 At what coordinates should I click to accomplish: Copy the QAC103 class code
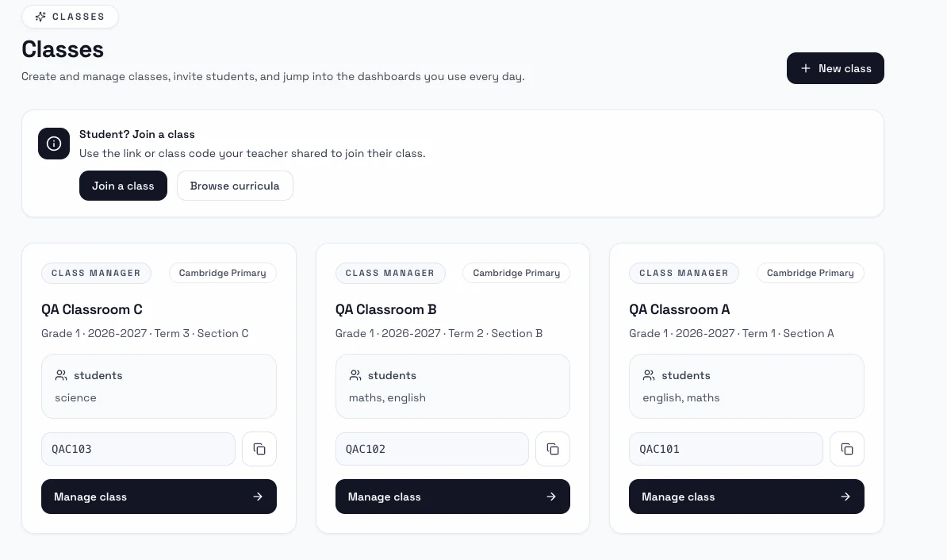(259, 449)
